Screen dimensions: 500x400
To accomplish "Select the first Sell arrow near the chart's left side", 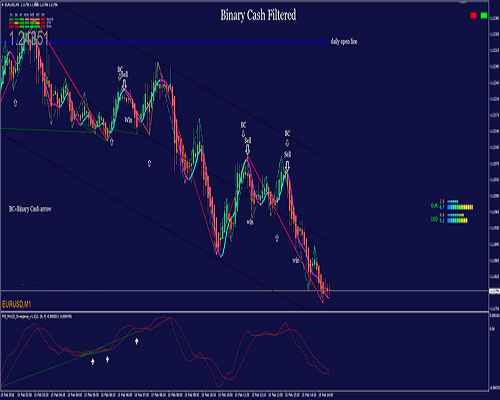I will tap(124, 84).
